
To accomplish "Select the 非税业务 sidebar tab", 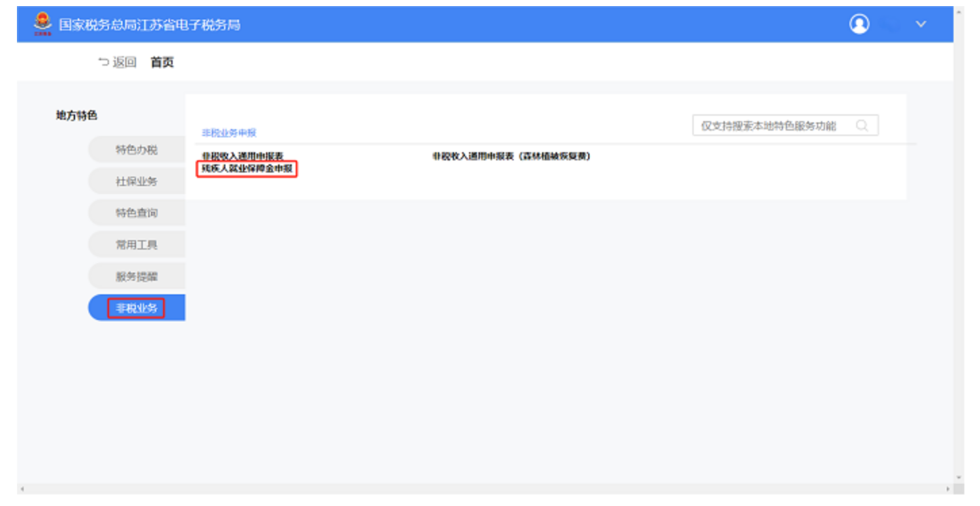I will pyautogui.click(x=137, y=308).
